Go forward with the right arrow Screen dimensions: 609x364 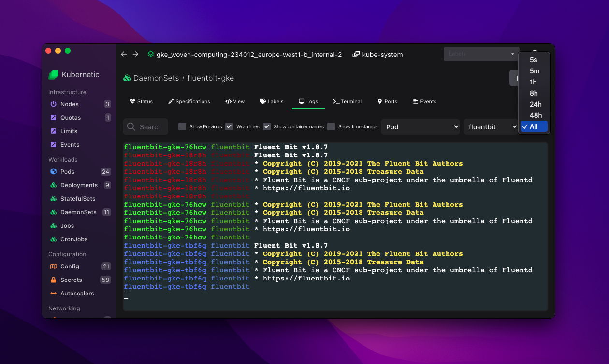coord(135,55)
